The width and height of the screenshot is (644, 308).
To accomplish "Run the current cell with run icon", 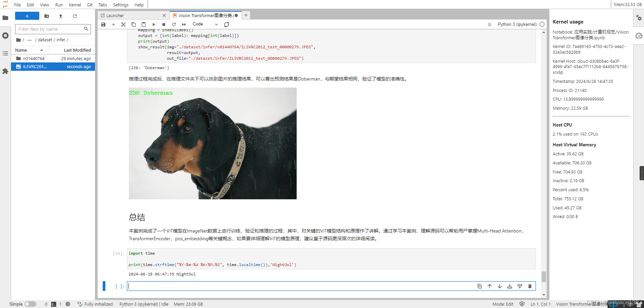I will click(x=154, y=24).
